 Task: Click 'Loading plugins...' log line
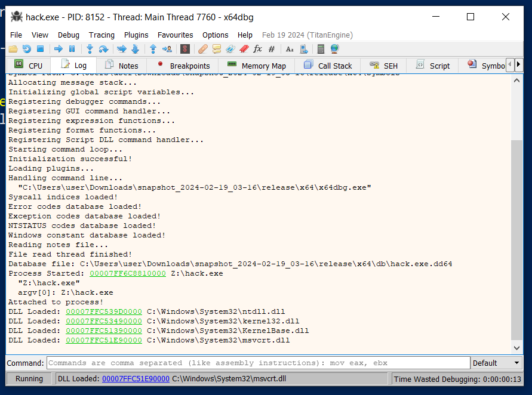[51, 168]
